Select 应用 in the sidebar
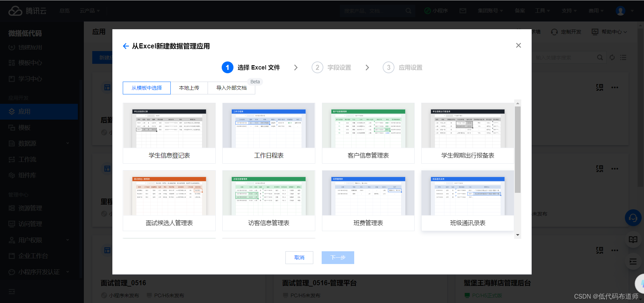 [39, 112]
